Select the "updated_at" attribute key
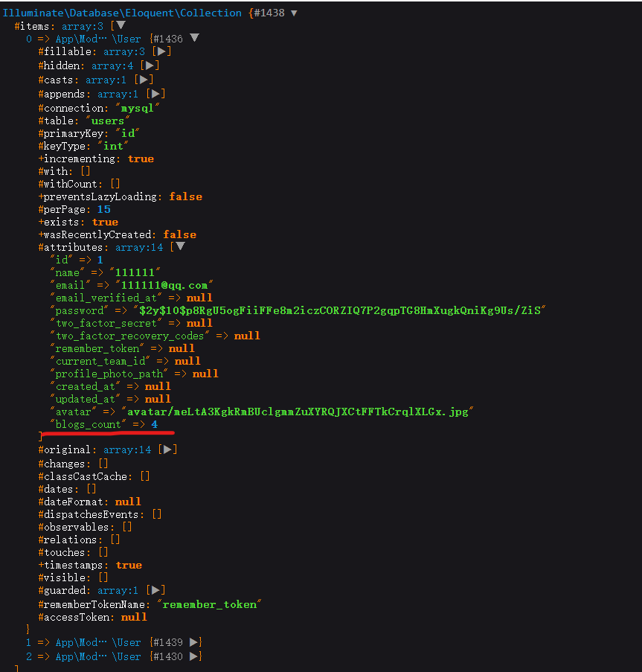 (86, 399)
